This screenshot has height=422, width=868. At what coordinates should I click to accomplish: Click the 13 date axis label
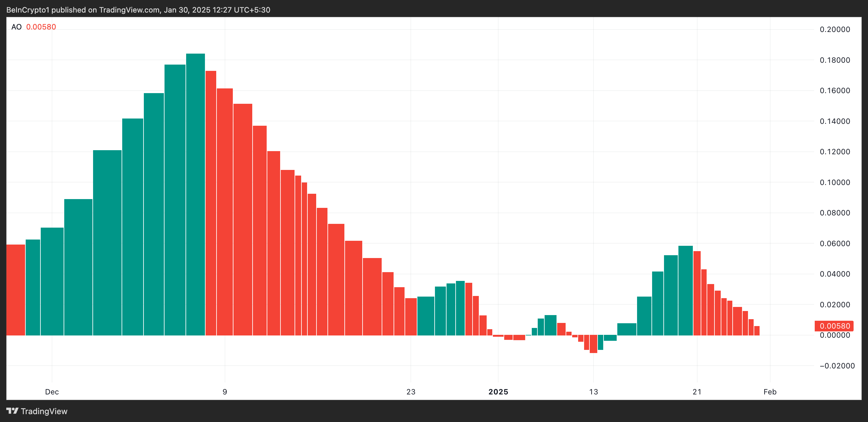[x=593, y=392]
